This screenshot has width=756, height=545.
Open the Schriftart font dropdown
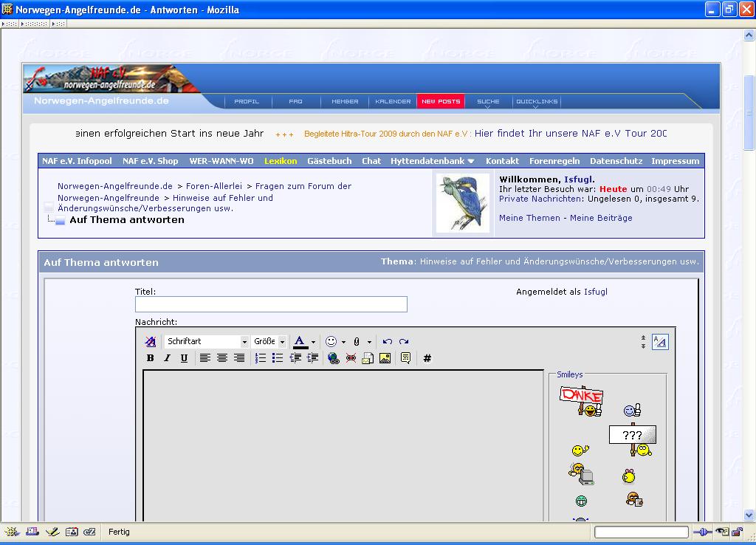[207, 341]
